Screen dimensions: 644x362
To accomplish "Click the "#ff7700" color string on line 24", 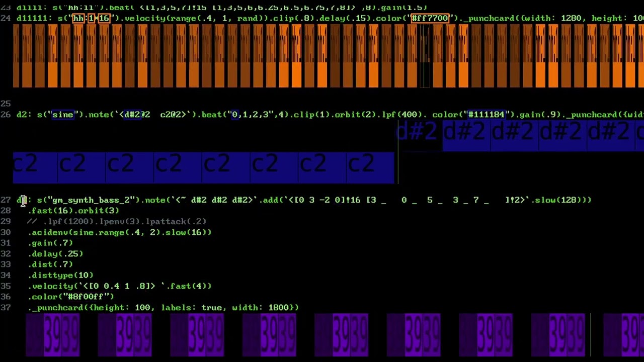I will tap(429, 18).
